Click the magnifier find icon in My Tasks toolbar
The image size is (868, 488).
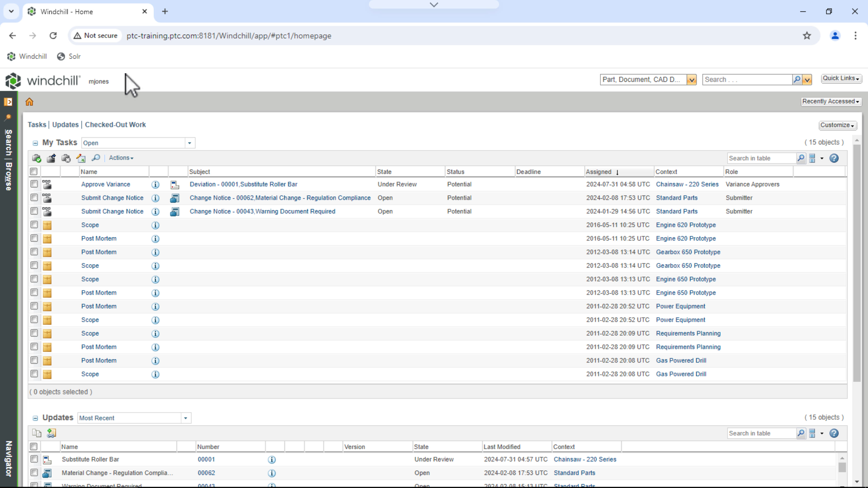click(96, 158)
